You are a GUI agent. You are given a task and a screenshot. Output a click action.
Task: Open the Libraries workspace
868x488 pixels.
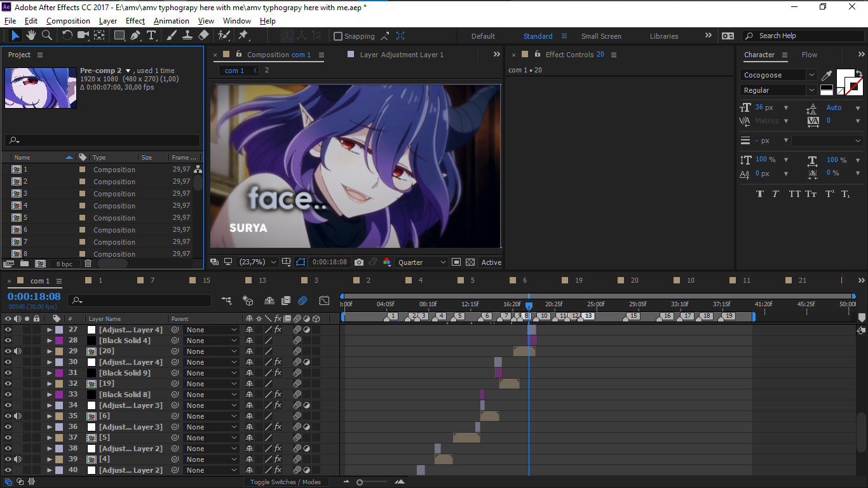664,36
